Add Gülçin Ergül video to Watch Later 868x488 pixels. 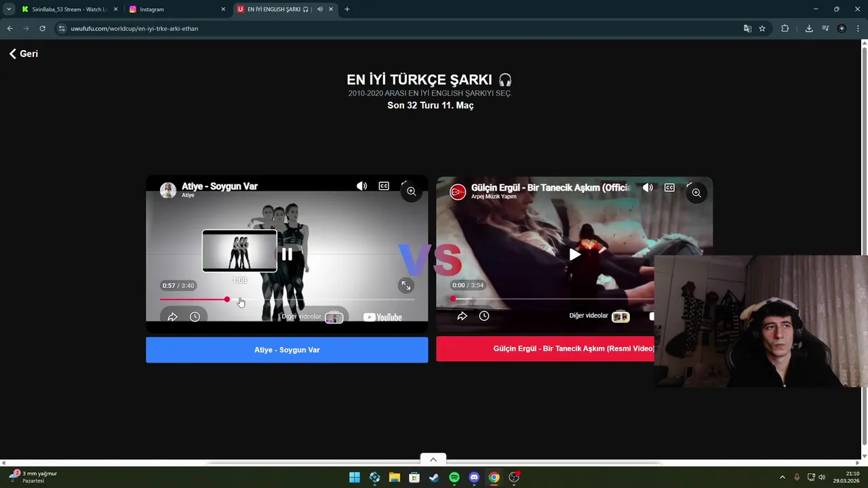(484, 316)
